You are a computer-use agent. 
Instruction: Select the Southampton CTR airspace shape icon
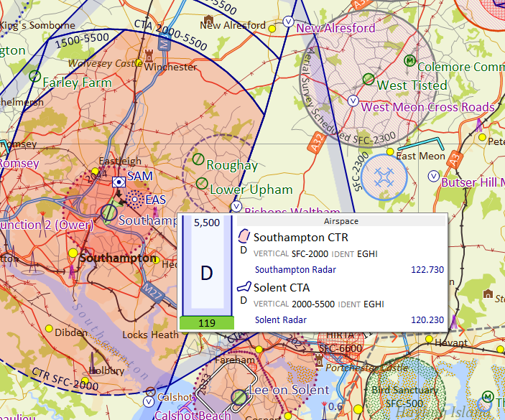[244, 236]
